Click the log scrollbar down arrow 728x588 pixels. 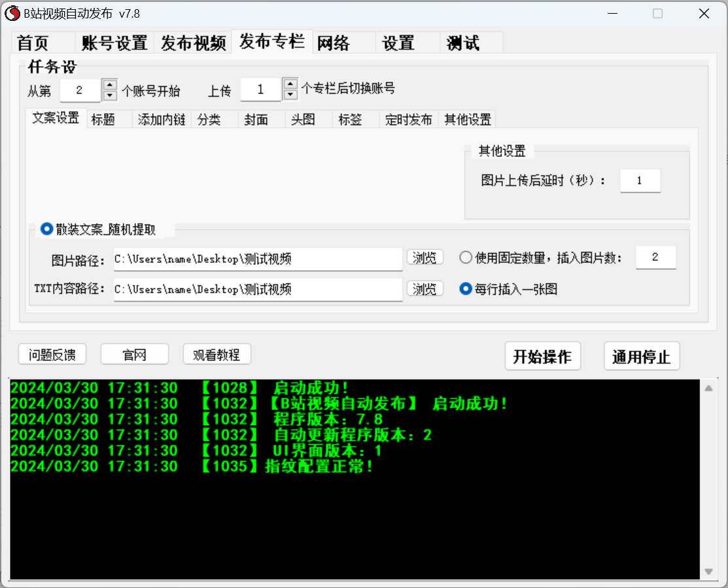click(708, 571)
